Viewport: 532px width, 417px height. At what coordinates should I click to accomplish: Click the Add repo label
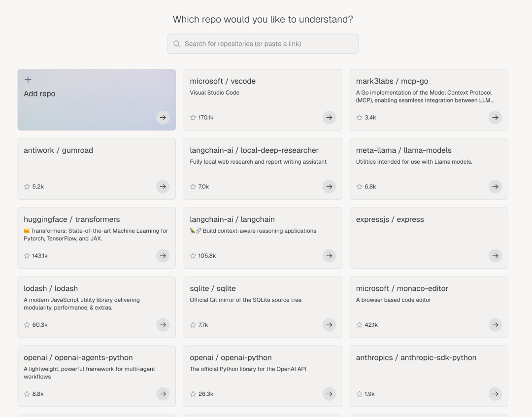pyautogui.click(x=39, y=94)
